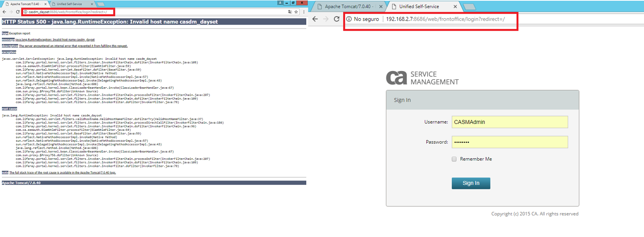The width and height of the screenshot is (644, 237).
Task: Open Chrome profile button in the error window
Action: 280,3
